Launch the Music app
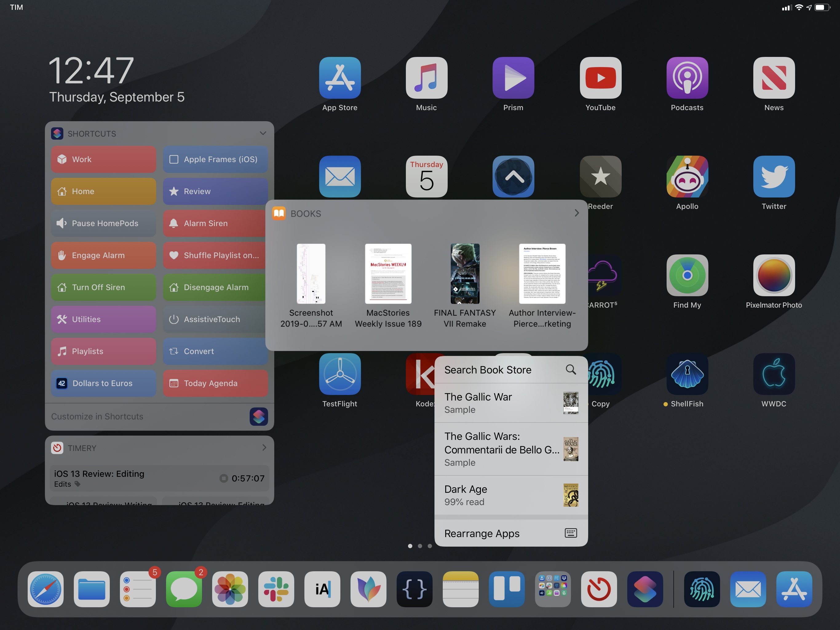 [x=426, y=78]
